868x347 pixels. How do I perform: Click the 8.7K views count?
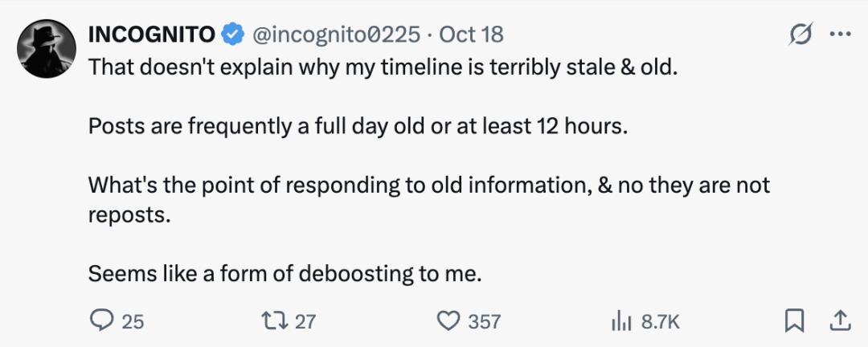click(661, 322)
